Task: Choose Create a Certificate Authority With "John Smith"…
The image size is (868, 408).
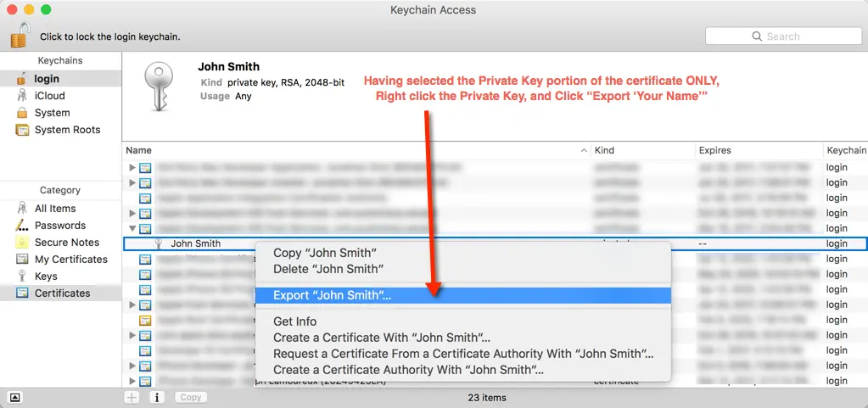Action: point(462,370)
